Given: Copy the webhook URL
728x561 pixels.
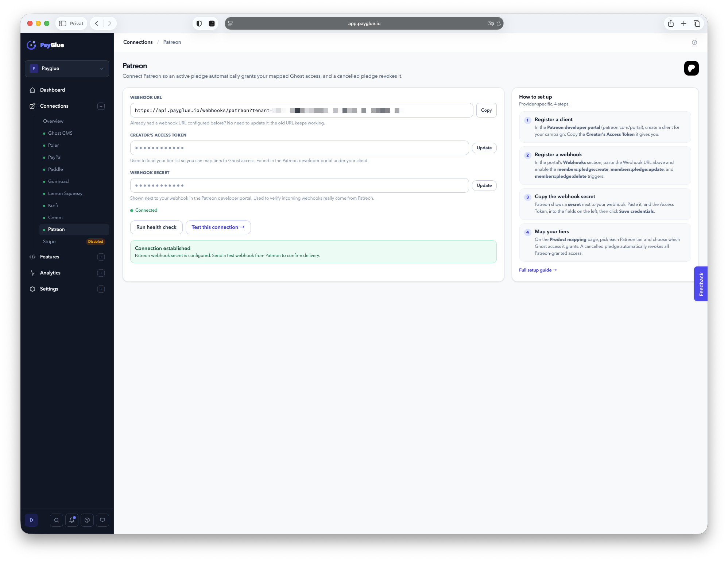Looking at the screenshot, I should coord(486,110).
